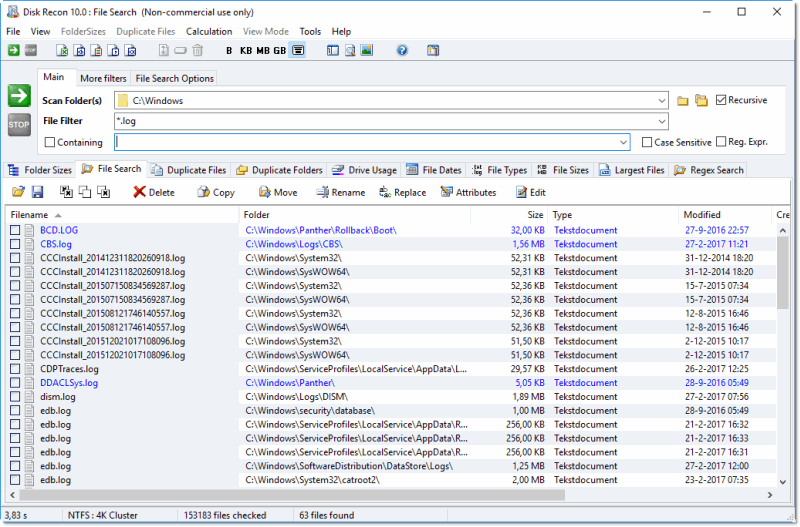Click the preview magnifier icon in top toolbar

click(350, 51)
